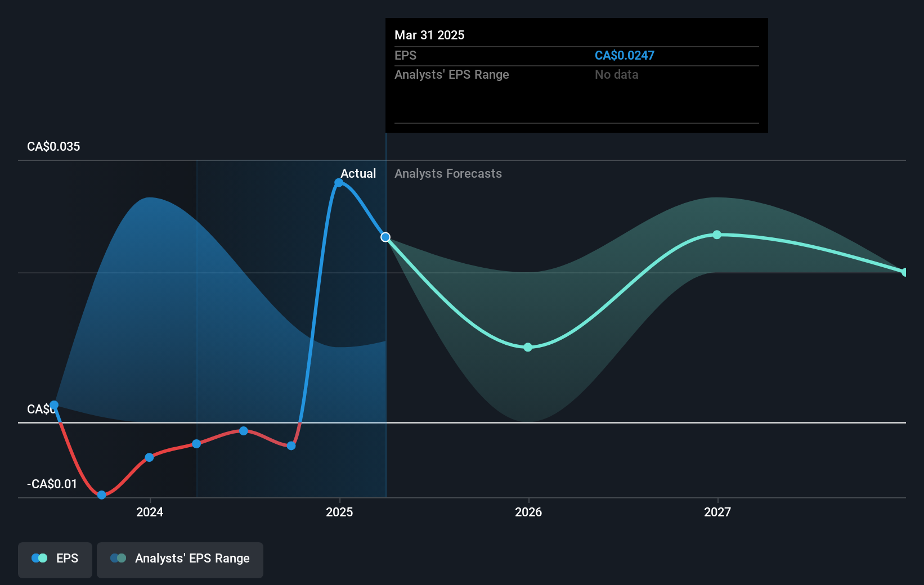This screenshot has width=924, height=585.
Task: Select the lowest red EPS data point
Action: point(101,495)
